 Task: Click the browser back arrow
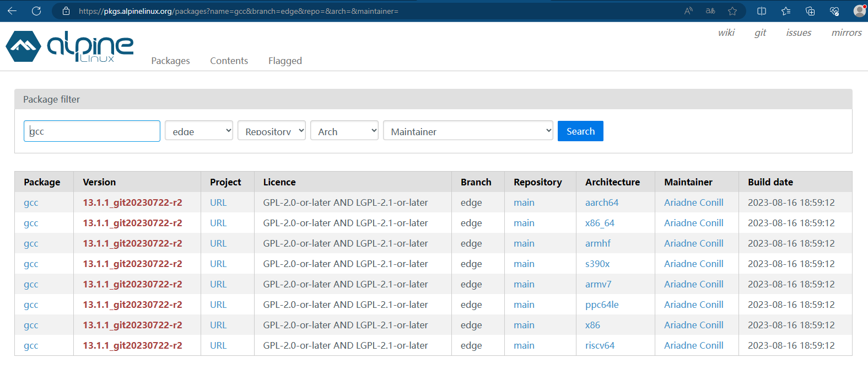coord(12,11)
